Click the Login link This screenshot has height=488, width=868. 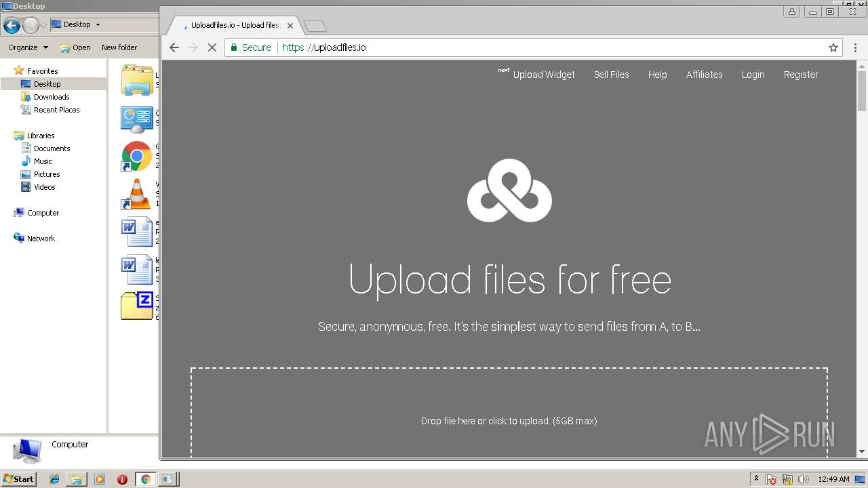click(x=753, y=75)
